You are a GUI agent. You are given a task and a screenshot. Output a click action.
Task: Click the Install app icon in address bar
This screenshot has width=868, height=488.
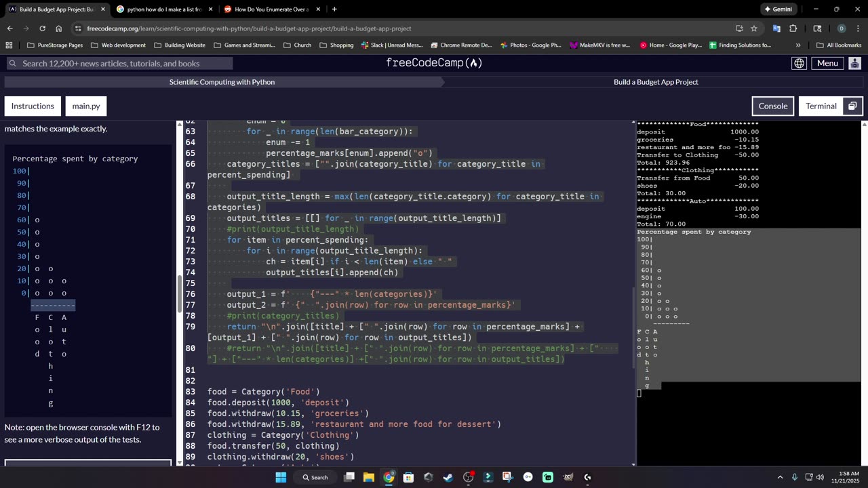pyautogui.click(x=739, y=28)
